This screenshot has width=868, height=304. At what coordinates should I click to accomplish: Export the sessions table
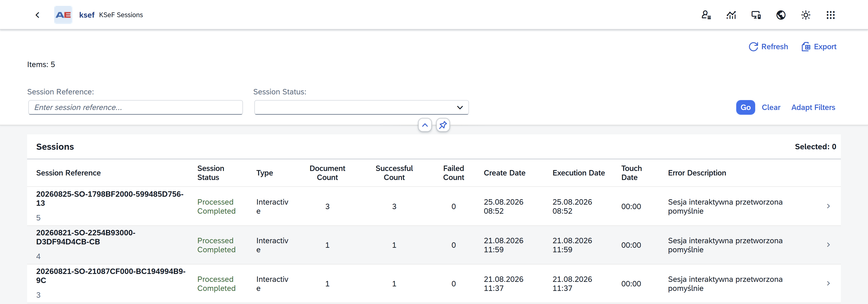[819, 47]
